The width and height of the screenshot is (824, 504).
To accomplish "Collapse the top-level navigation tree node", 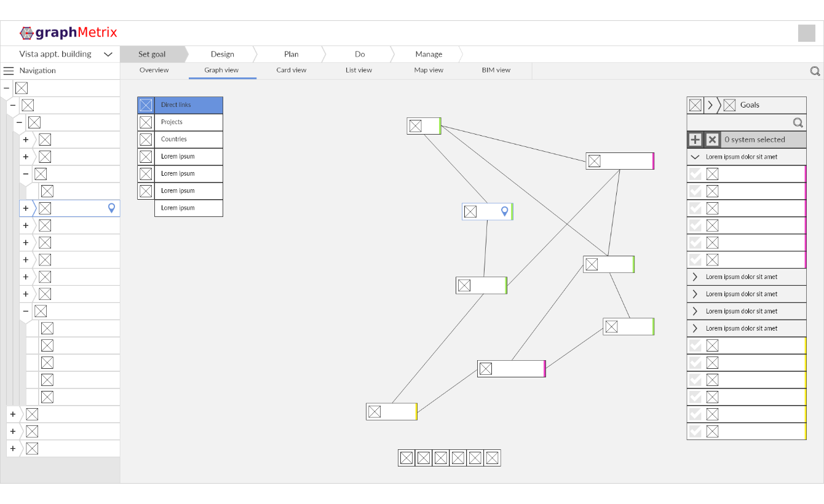I will point(7,89).
